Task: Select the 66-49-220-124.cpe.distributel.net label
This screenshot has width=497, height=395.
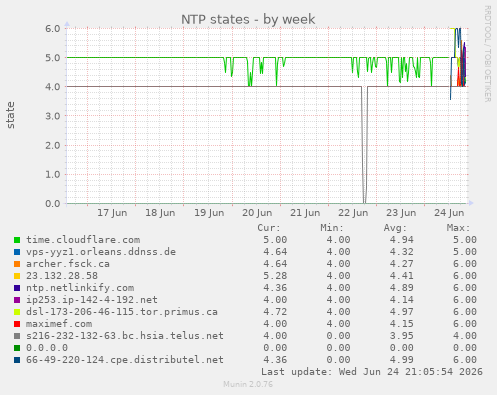Action: coord(125,360)
